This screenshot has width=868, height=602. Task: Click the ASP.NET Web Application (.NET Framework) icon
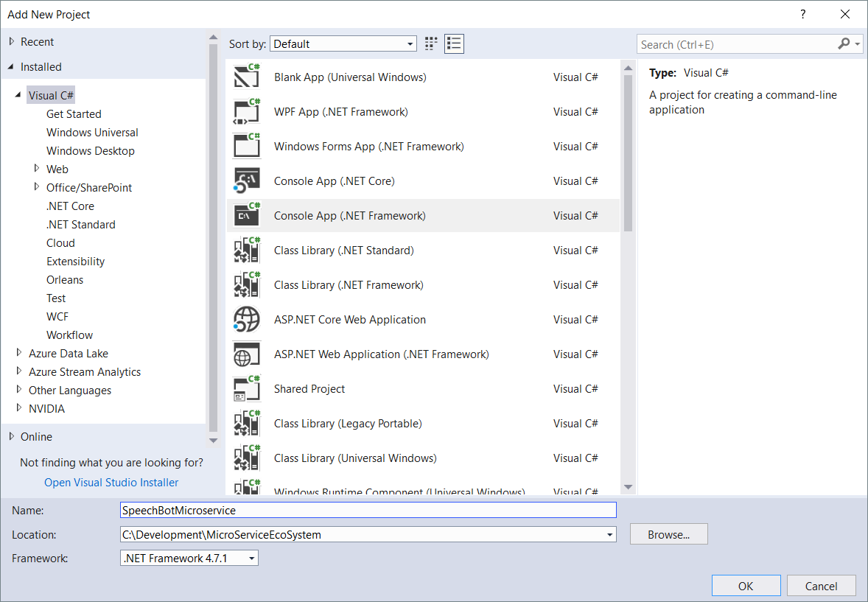coord(246,354)
